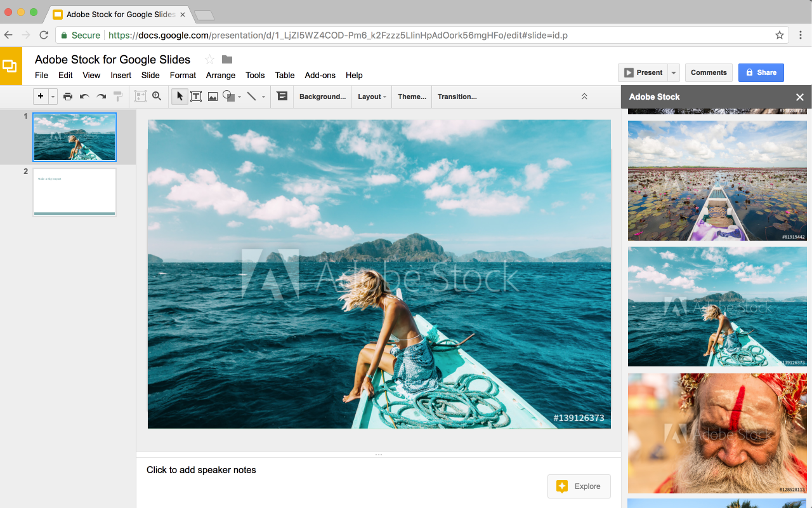812x508 pixels.
Task: Open the Add-ons menu
Action: (x=320, y=75)
